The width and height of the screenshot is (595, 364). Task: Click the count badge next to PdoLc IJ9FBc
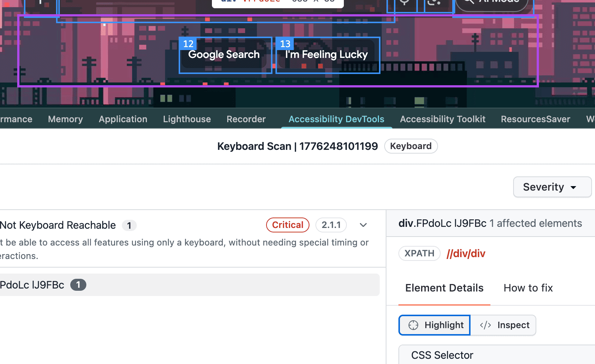point(78,285)
